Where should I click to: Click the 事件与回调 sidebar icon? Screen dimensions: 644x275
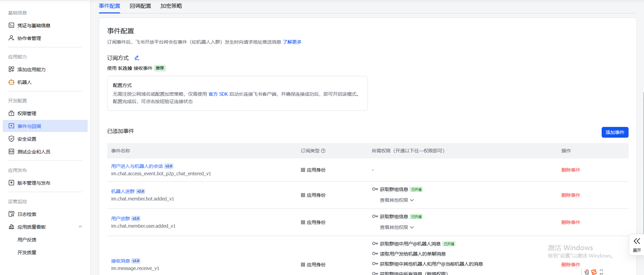coord(11,126)
